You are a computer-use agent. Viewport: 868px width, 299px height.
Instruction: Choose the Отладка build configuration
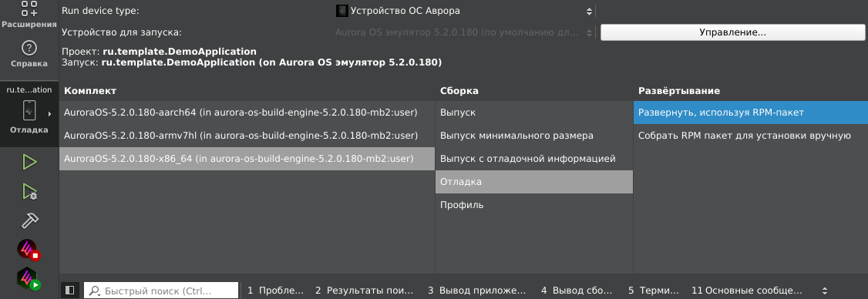(534, 182)
